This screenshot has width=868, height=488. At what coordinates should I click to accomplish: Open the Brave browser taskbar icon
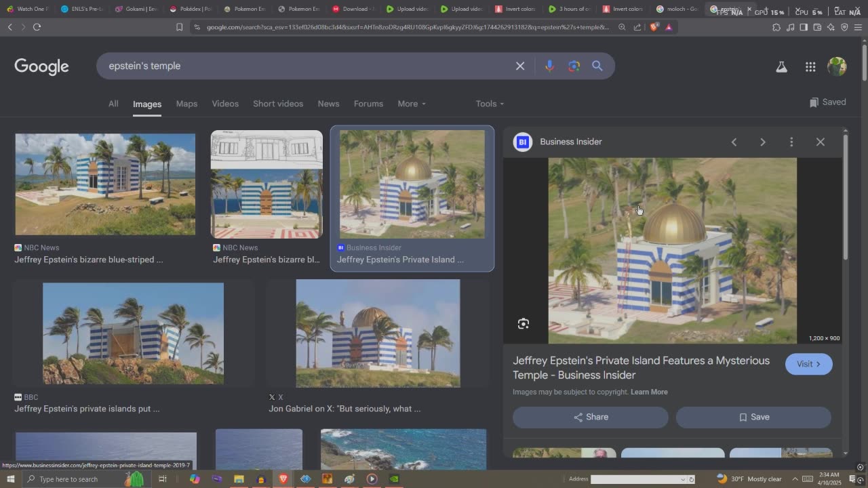(x=283, y=479)
